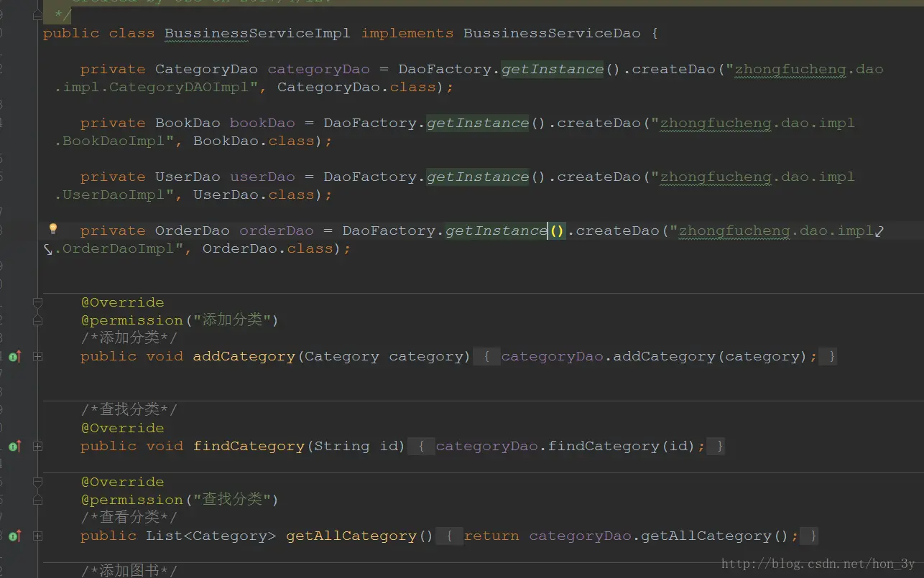This screenshot has width=924, height=578.
Task: Click the String id parameter of findCategory
Action: [356, 446]
